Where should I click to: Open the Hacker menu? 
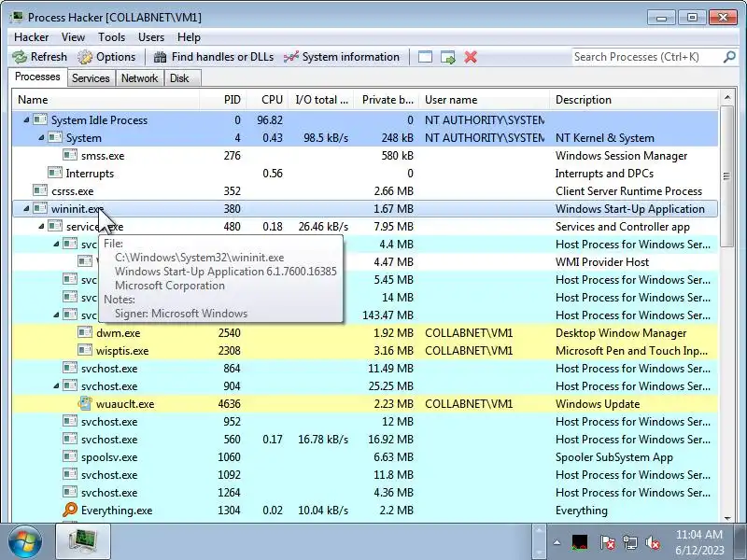31,37
